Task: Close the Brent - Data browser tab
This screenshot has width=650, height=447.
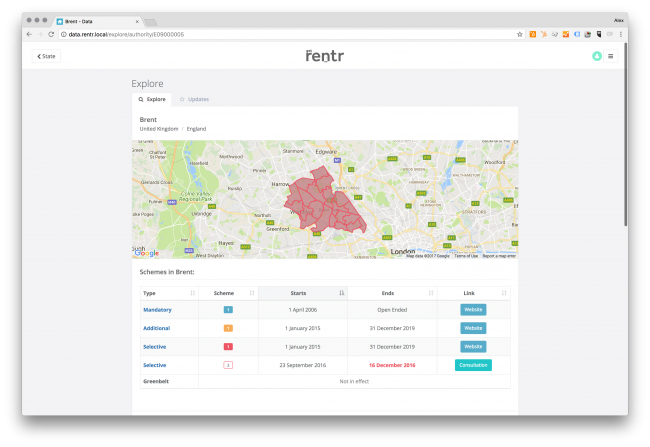Action: tap(137, 21)
